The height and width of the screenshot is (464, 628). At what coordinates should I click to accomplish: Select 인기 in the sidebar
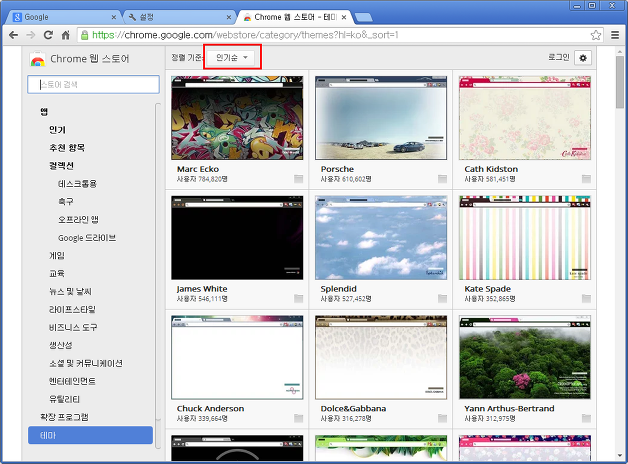point(57,130)
